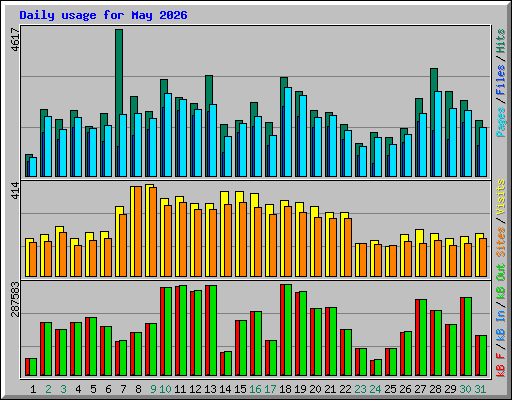Select day 17 on the x-axis
The height and width of the screenshot is (400, 512).
click(x=270, y=389)
